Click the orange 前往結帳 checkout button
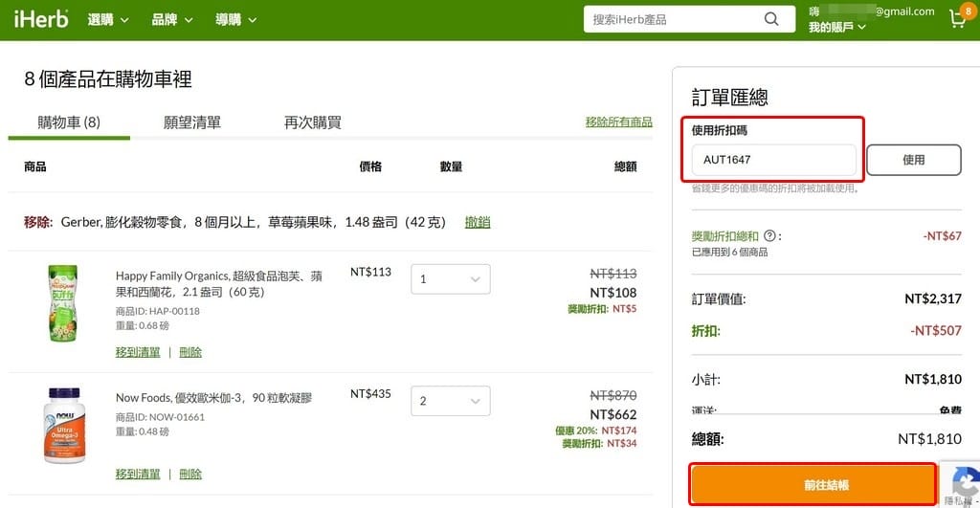Image resolution: width=980 pixels, height=508 pixels. coord(813,484)
